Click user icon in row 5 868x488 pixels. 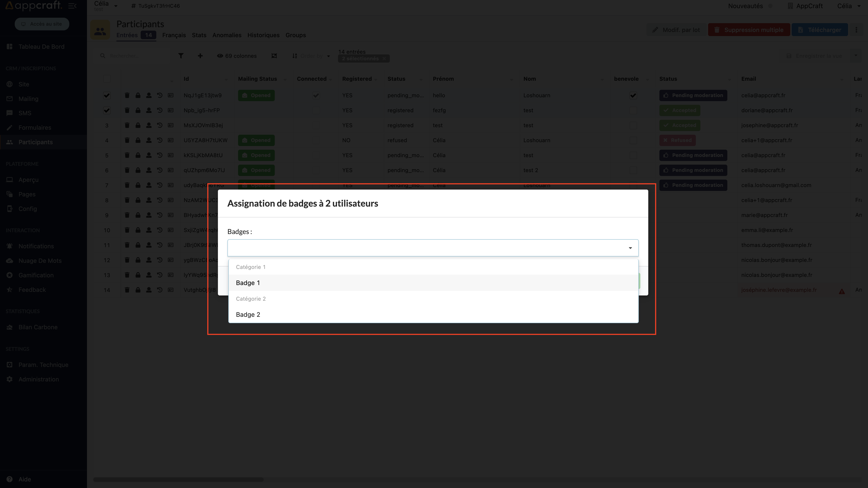149,155
